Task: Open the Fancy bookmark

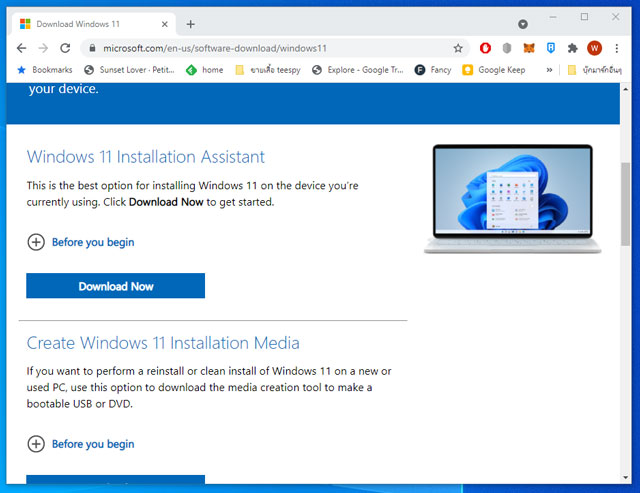Action: click(x=433, y=70)
